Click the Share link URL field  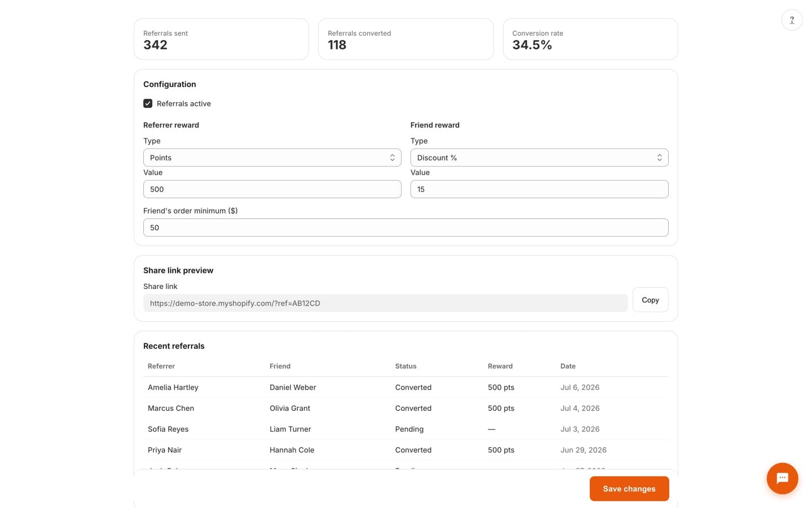click(x=385, y=303)
